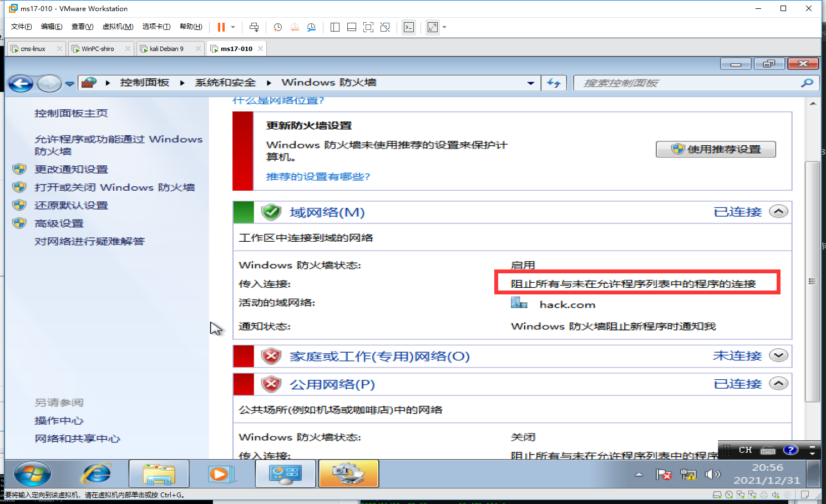This screenshot has height=504, width=826.
Task: Click 系统和安全 in the address breadcrumb
Action: tap(225, 83)
